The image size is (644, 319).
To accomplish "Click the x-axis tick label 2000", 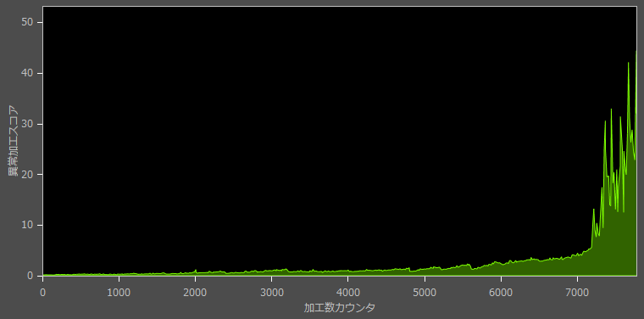I will click(x=195, y=293).
